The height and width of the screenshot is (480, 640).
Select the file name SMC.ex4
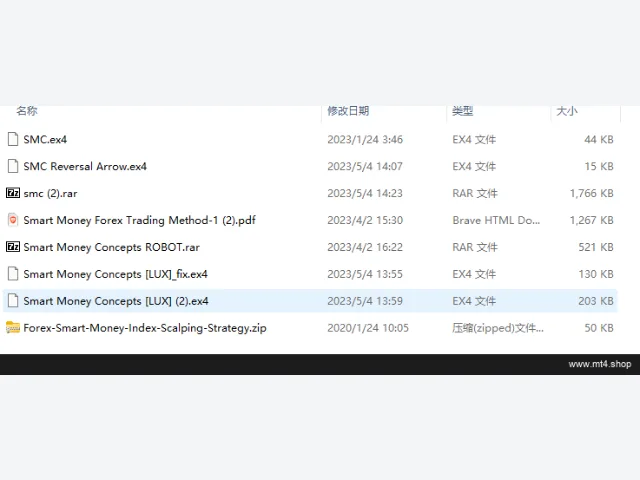click(x=45, y=140)
